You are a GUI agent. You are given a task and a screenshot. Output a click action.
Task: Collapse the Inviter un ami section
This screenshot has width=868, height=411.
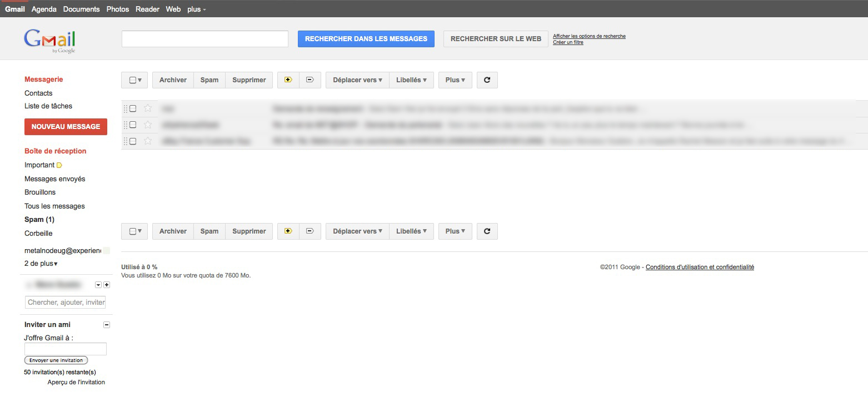[107, 325]
